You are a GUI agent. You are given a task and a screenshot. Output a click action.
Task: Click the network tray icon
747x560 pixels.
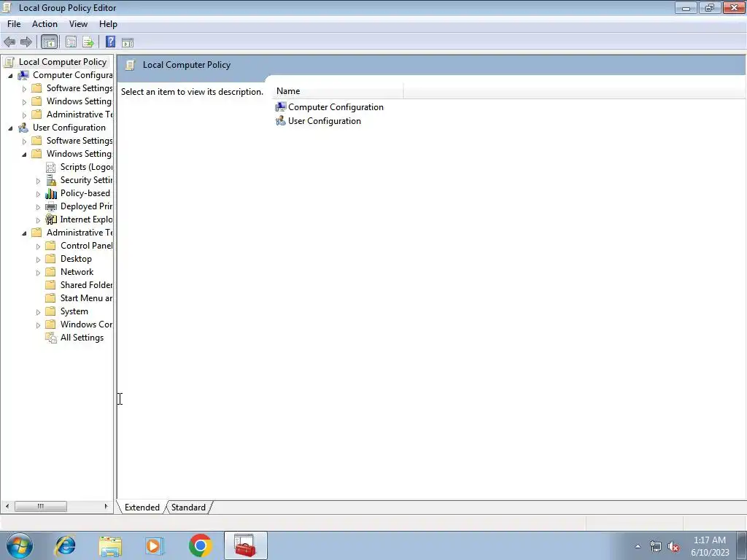pyautogui.click(x=656, y=547)
